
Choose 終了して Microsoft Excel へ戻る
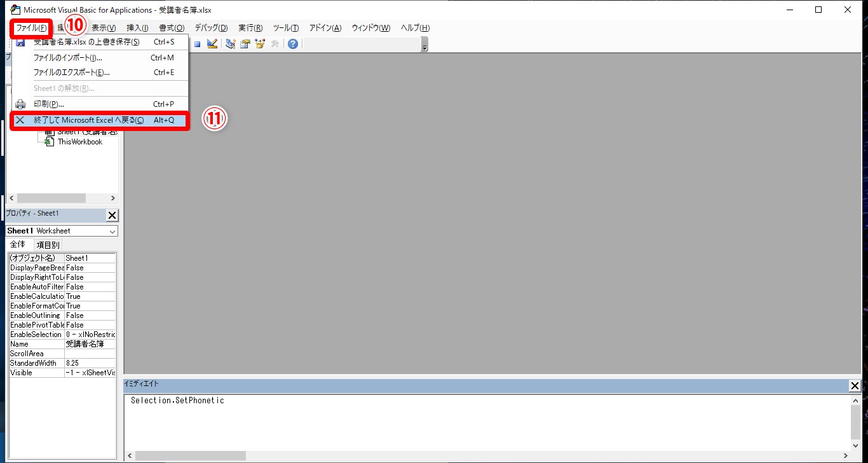pyautogui.click(x=100, y=120)
